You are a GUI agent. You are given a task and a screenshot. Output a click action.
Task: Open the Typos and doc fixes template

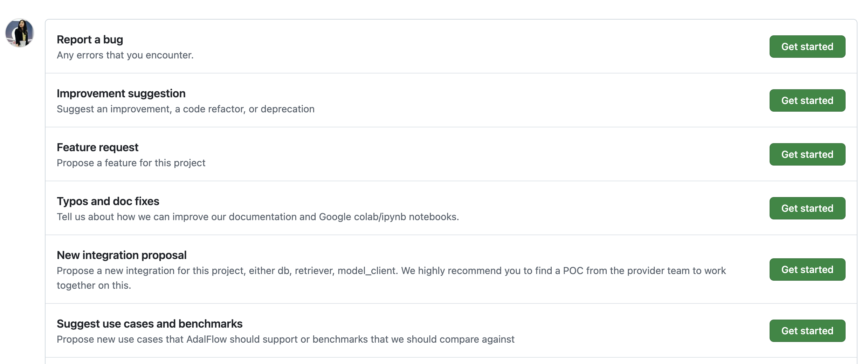pyautogui.click(x=807, y=208)
